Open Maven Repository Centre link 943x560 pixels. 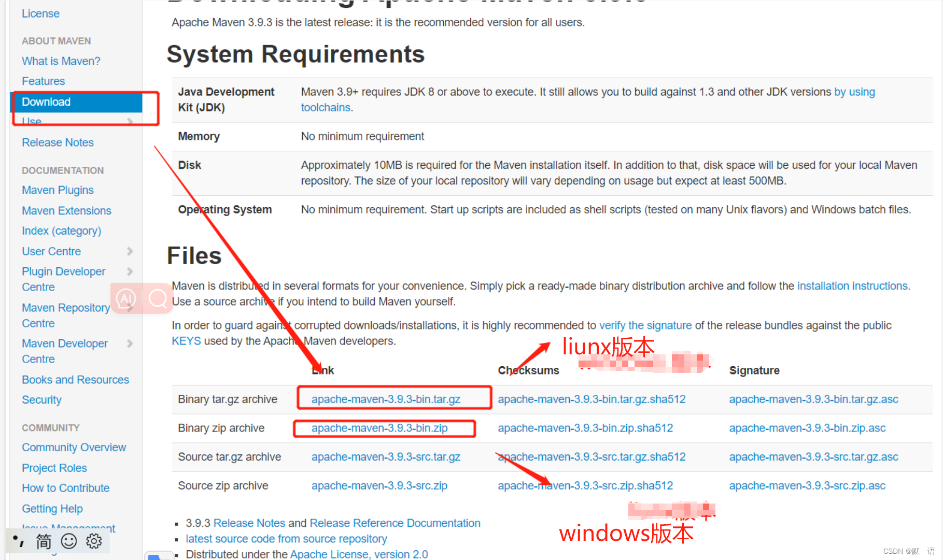coord(66,315)
